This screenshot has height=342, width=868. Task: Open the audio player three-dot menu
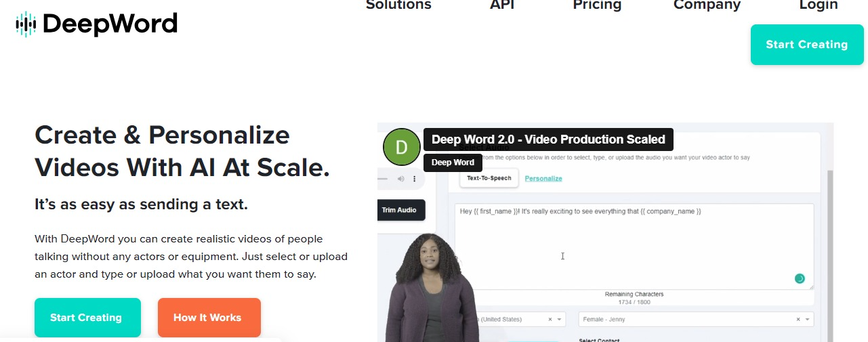pyautogui.click(x=414, y=179)
